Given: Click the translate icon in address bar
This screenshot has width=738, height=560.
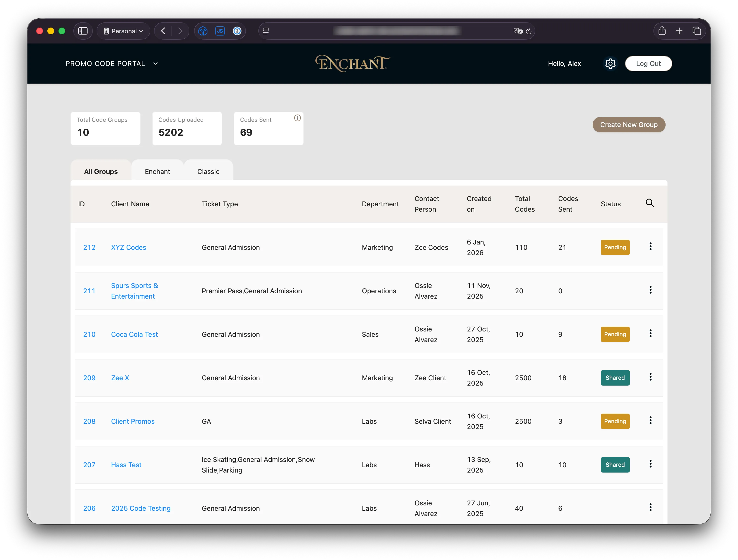Looking at the screenshot, I should pos(518,31).
